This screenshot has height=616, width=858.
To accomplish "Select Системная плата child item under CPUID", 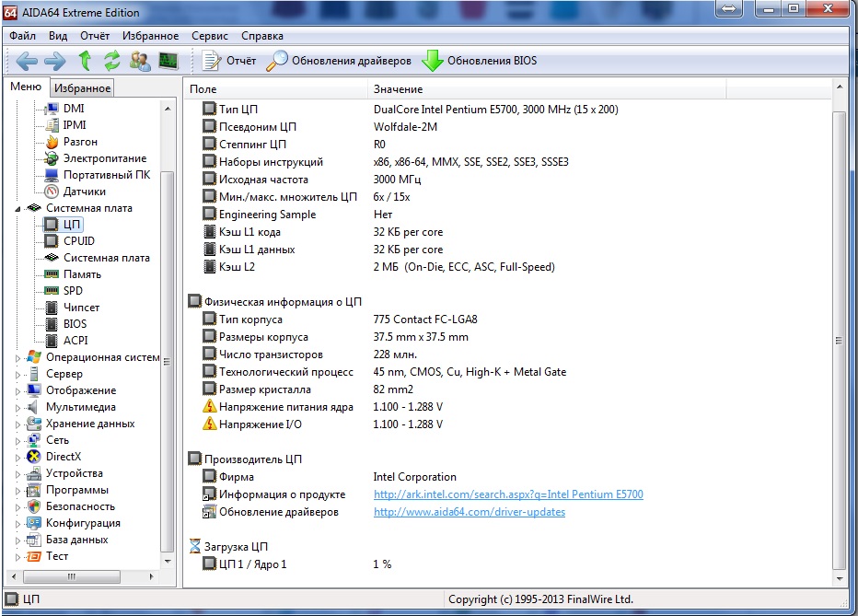I will tap(106, 258).
